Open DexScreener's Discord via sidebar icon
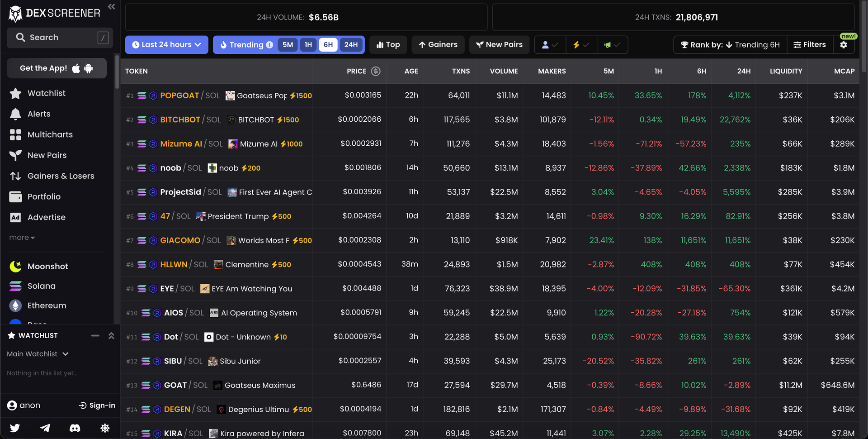This screenshot has height=439, width=868. coord(75,428)
